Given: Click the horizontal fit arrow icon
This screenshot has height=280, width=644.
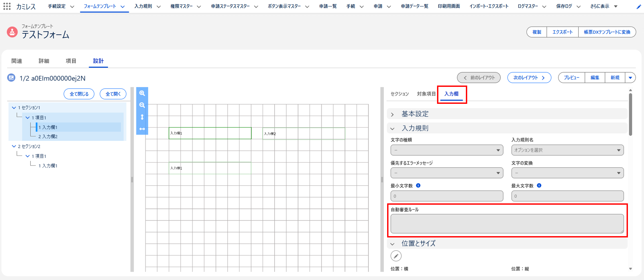Looking at the screenshot, I should point(142,129).
